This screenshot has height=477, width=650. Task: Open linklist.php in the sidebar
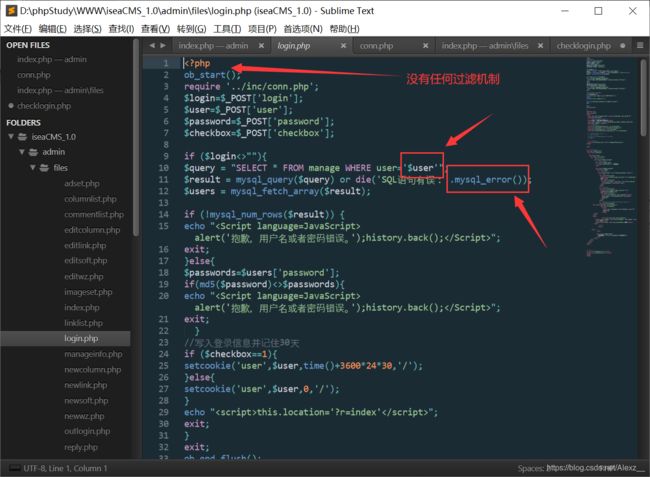point(83,323)
